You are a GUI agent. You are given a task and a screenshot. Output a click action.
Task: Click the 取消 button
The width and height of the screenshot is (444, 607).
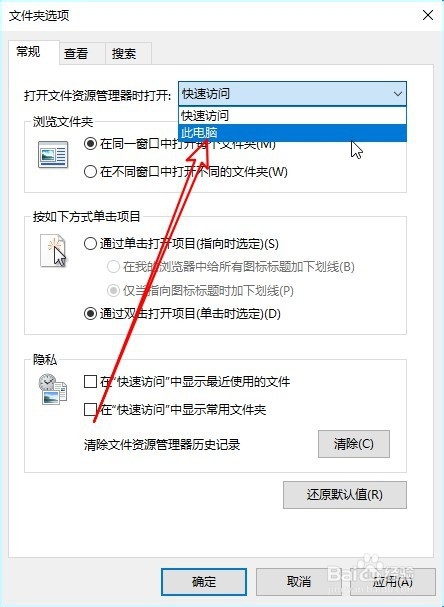point(298,581)
